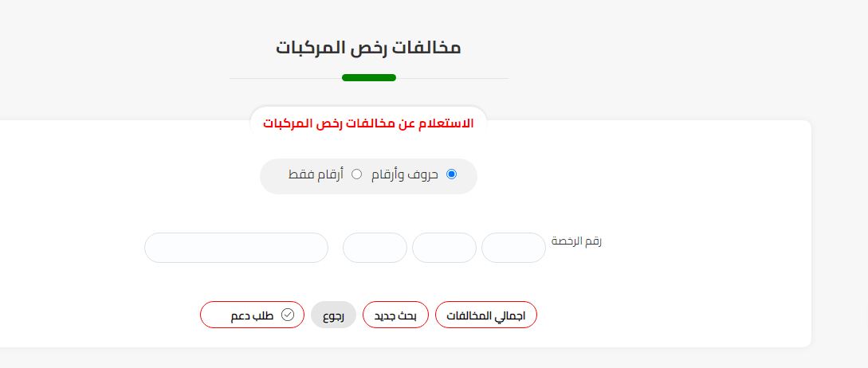Click the أرقام فقط label text
This screenshot has height=368, width=868.
pyautogui.click(x=316, y=175)
